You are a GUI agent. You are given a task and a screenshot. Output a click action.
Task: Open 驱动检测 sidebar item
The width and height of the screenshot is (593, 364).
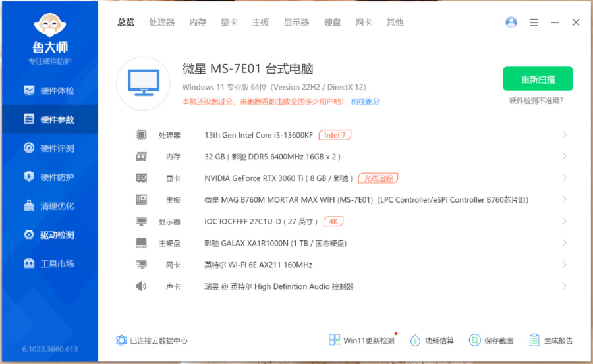coord(49,235)
